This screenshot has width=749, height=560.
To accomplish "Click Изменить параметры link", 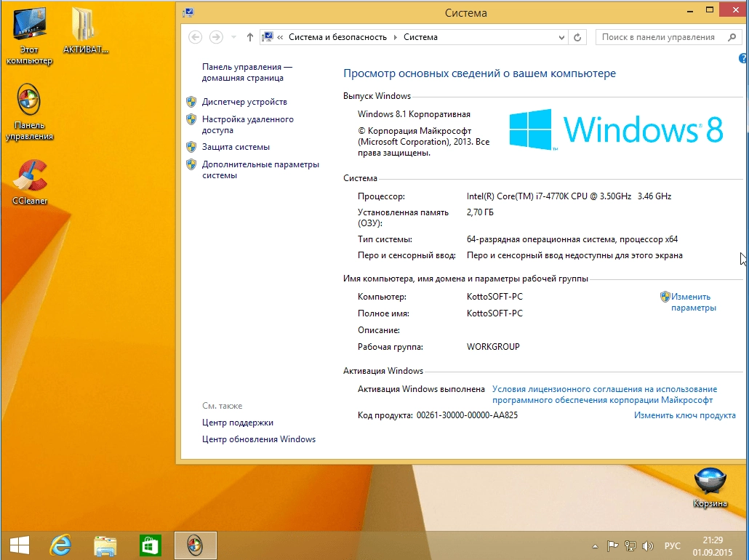I will (x=693, y=302).
